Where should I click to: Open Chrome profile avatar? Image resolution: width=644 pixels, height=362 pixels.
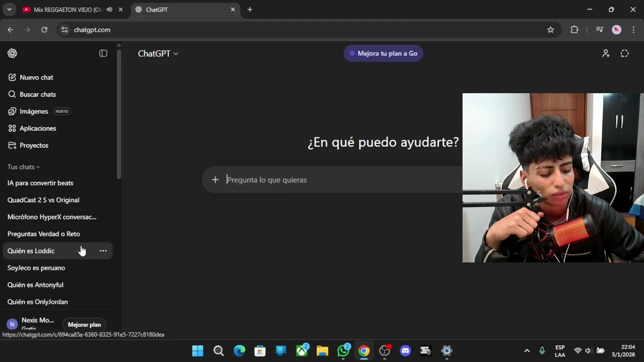[616, 30]
